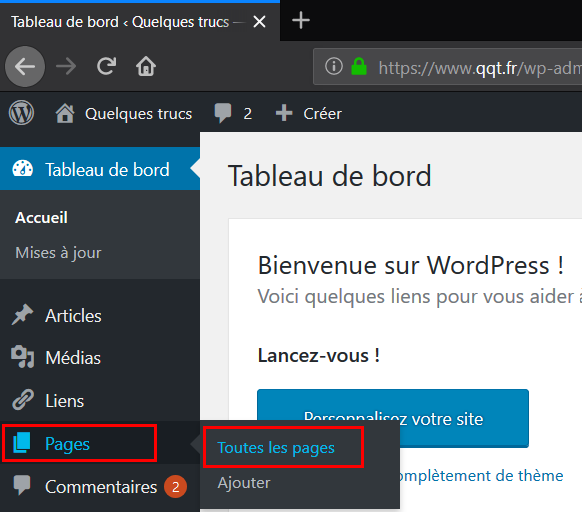The height and width of the screenshot is (512, 582).
Task: Go to browser home page icon
Action: click(x=146, y=66)
